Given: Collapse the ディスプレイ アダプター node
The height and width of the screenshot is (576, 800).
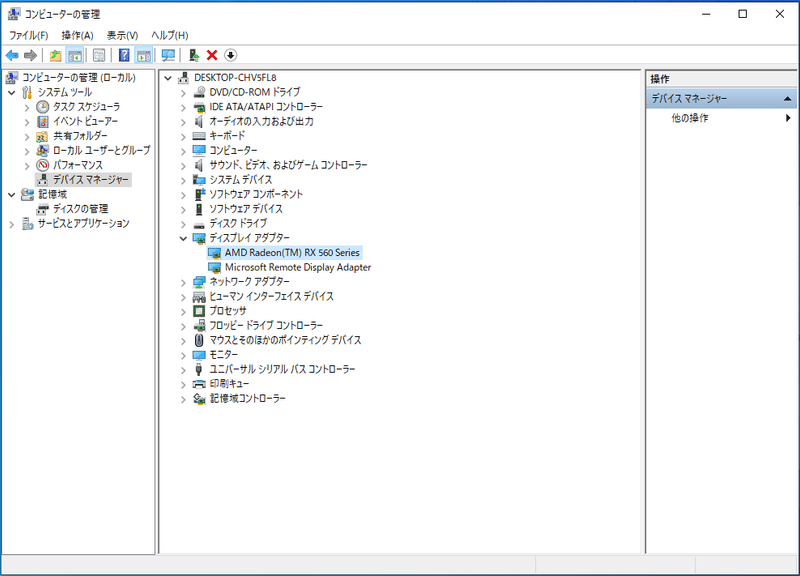Looking at the screenshot, I should pyautogui.click(x=183, y=238).
